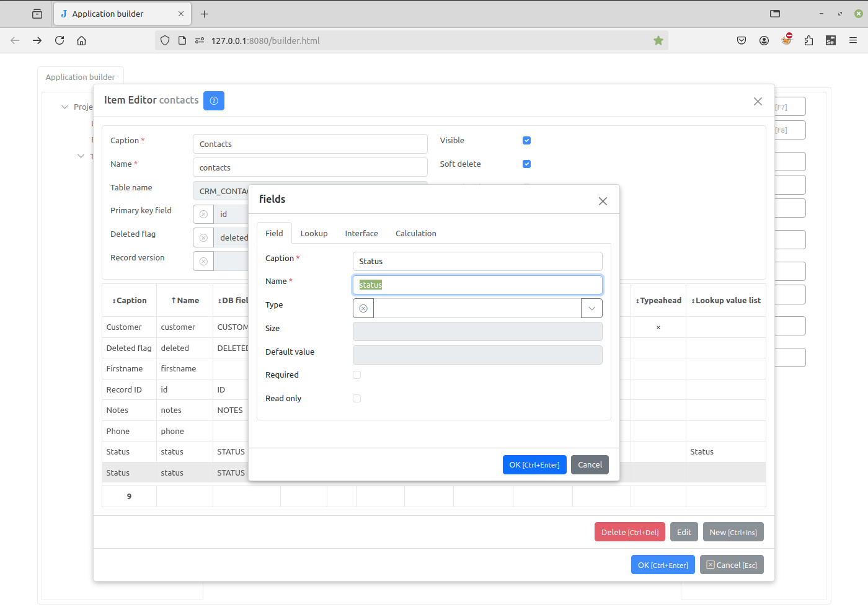Clear the Primary key field with its X icon

[203, 215]
